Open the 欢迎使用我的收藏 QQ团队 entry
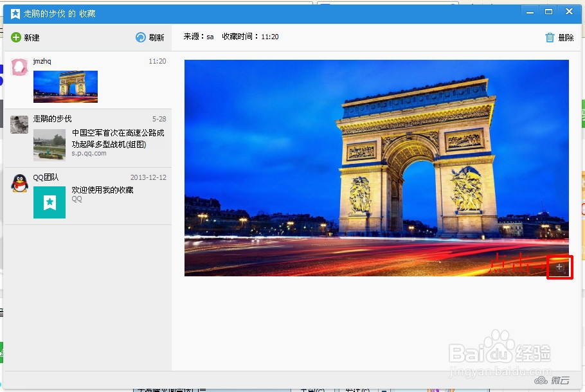Screen dimensions: 585x392 [103, 190]
